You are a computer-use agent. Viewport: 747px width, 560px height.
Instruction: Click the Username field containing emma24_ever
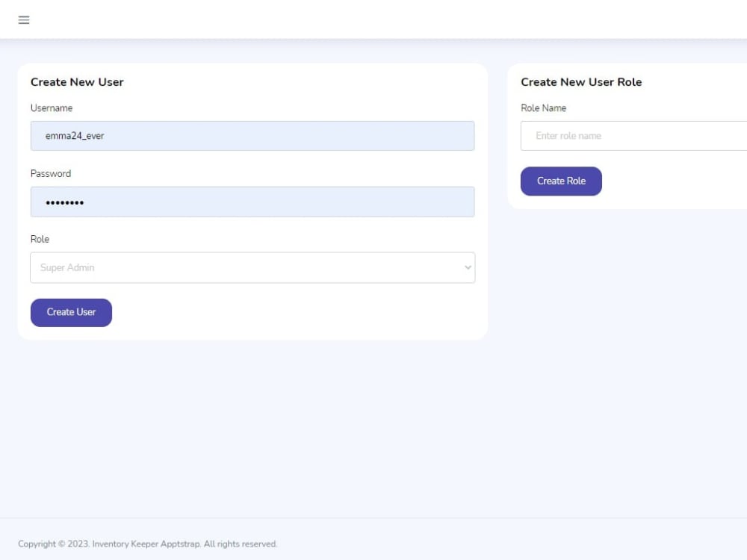[x=252, y=136]
